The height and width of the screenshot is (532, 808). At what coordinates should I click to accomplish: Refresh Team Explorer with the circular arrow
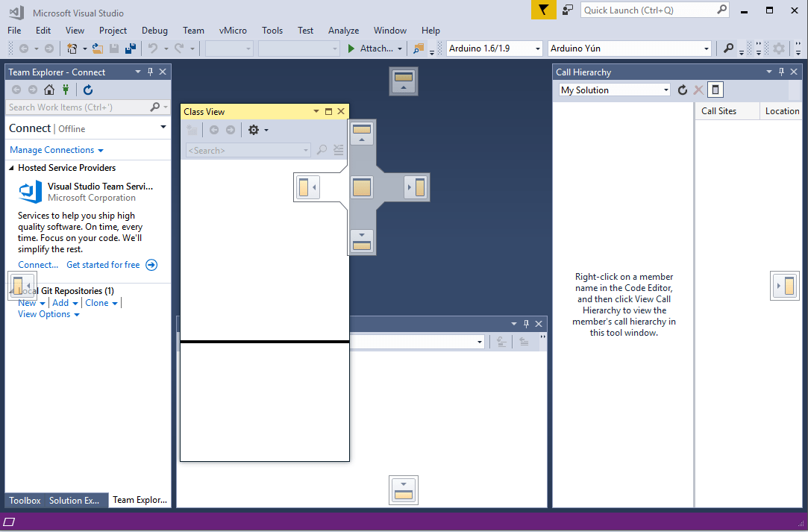[88, 90]
